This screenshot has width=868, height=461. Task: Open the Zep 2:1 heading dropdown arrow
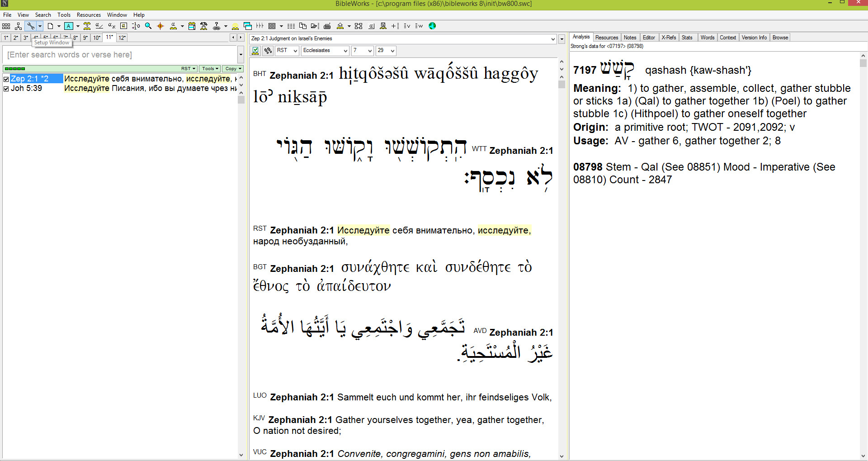(552, 39)
